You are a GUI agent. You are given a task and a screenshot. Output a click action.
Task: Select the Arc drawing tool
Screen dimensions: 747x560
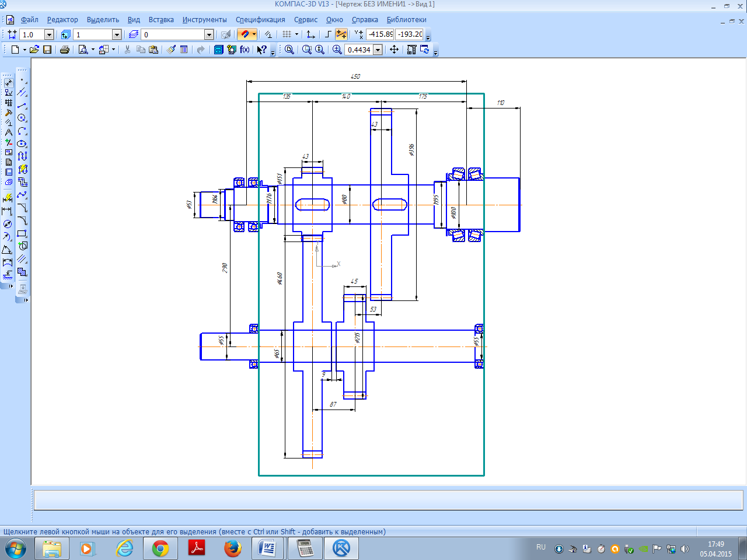tap(22, 131)
